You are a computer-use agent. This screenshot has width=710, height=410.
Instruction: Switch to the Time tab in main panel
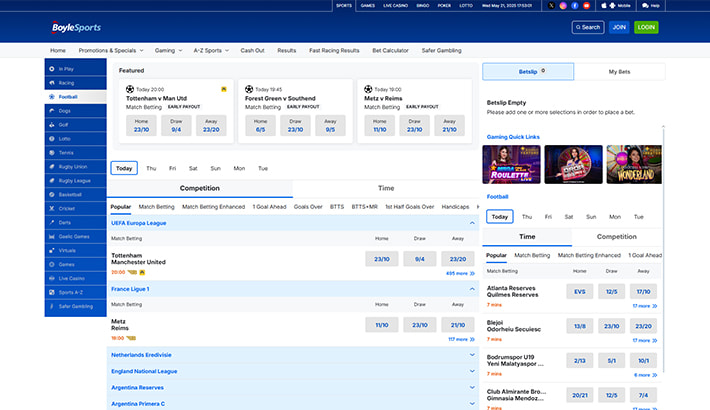pyautogui.click(x=386, y=188)
